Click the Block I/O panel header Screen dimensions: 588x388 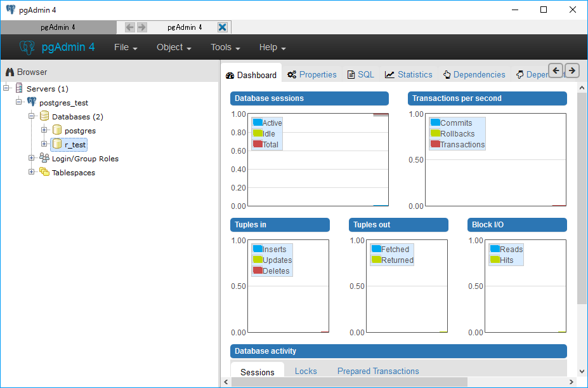[517, 225]
